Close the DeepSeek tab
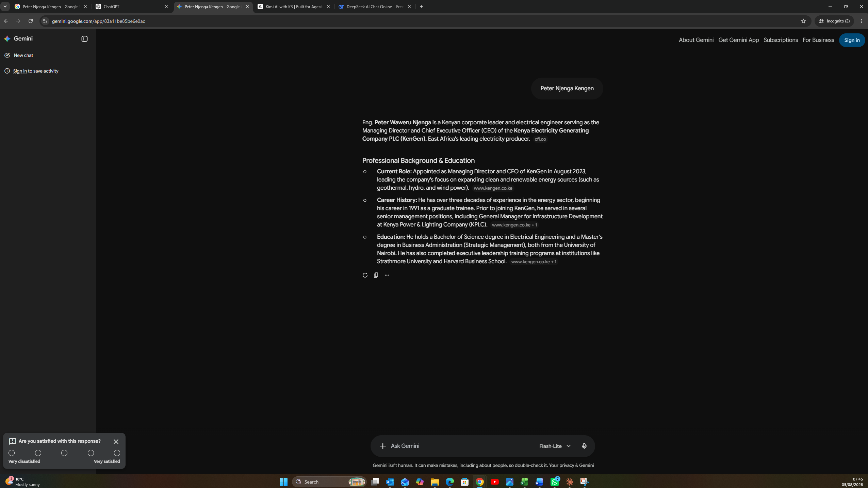The width and height of the screenshot is (868, 488). (x=409, y=6)
